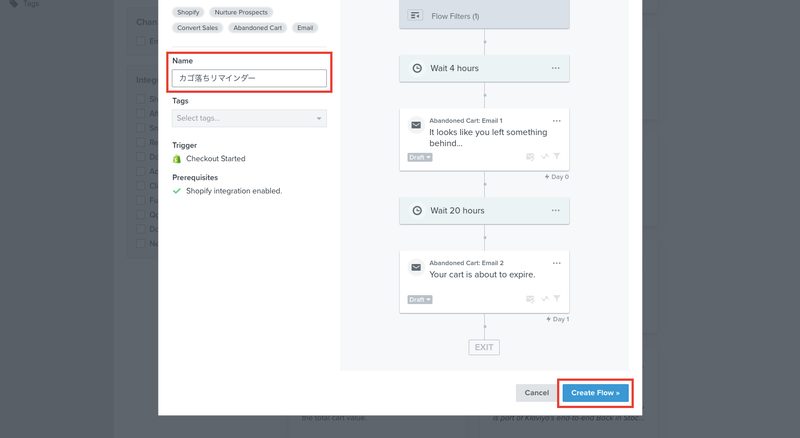Screen dimensions: 800x438
Task: Select the Wait 4 hours step
Action: click(484, 68)
